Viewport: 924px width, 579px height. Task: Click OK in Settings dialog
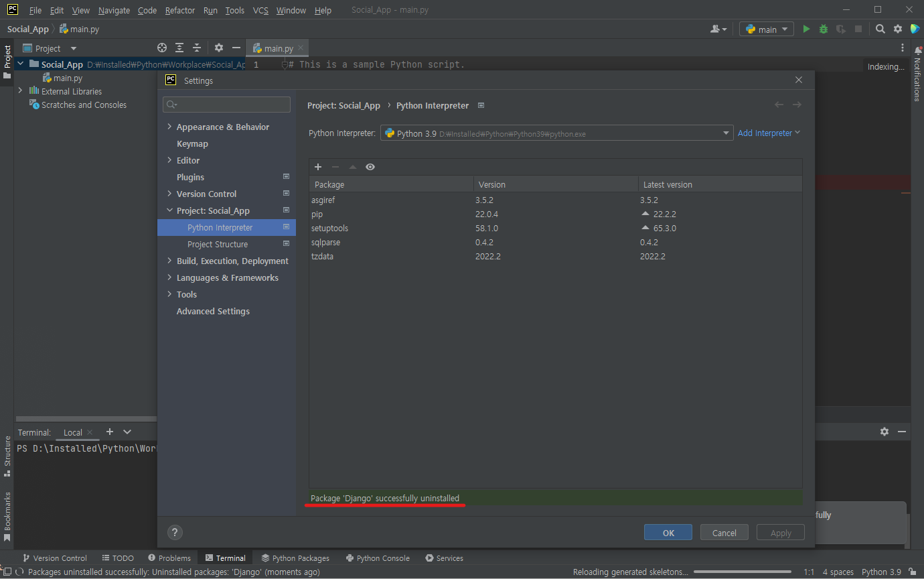(x=668, y=533)
